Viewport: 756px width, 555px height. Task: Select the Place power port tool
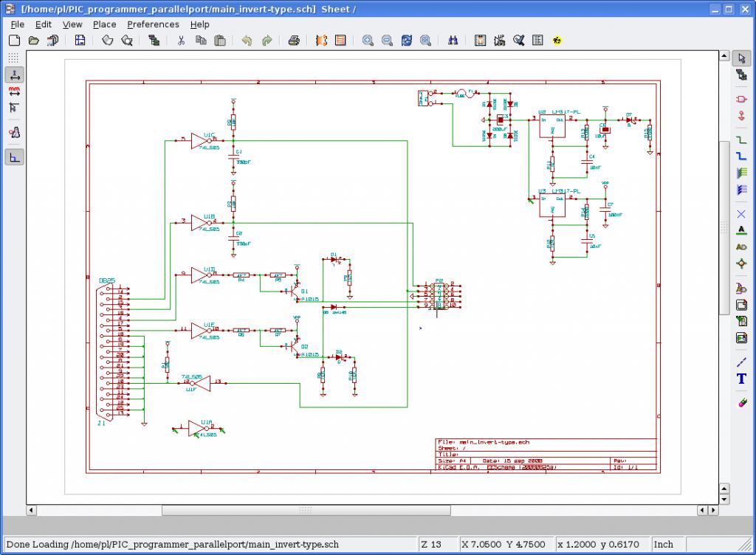pyautogui.click(x=741, y=115)
